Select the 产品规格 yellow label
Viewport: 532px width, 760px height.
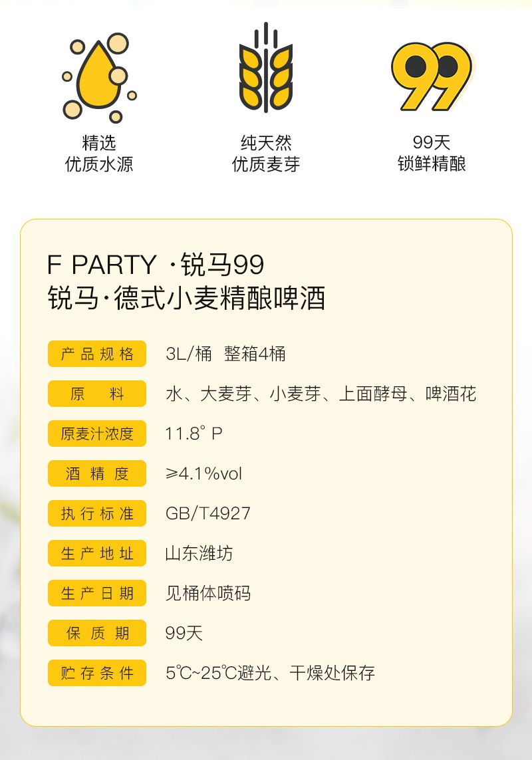click(x=97, y=354)
